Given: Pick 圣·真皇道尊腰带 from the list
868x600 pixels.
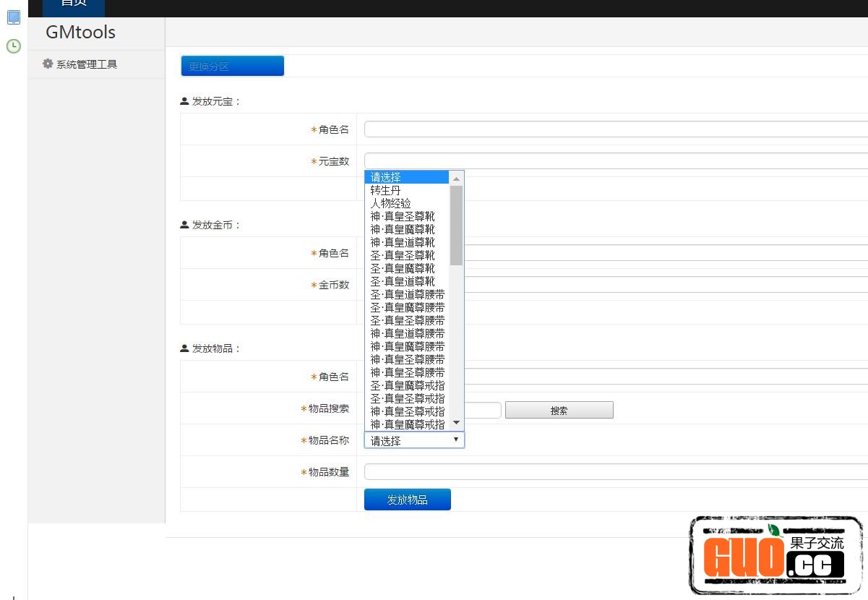Looking at the screenshot, I should pyautogui.click(x=408, y=294).
